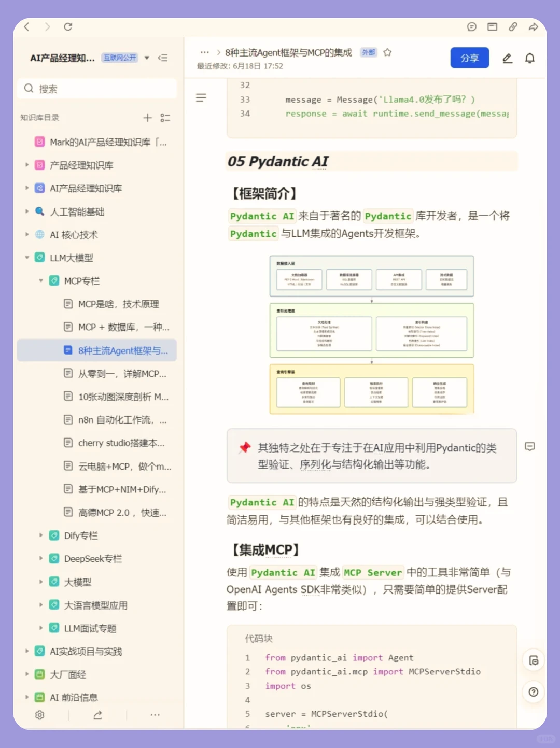Expand DeepSeek专栏 tree node
Viewport: 560px width, 748px height.
(x=41, y=558)
